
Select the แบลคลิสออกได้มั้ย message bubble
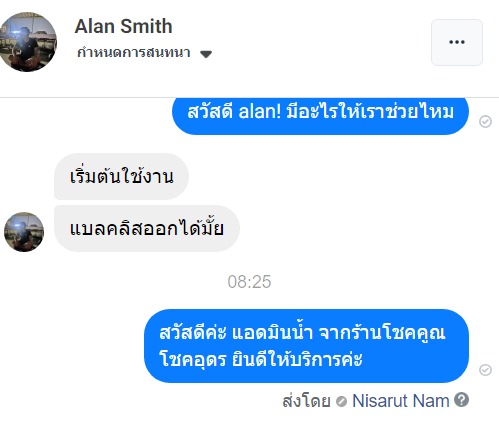pos(147,228)
